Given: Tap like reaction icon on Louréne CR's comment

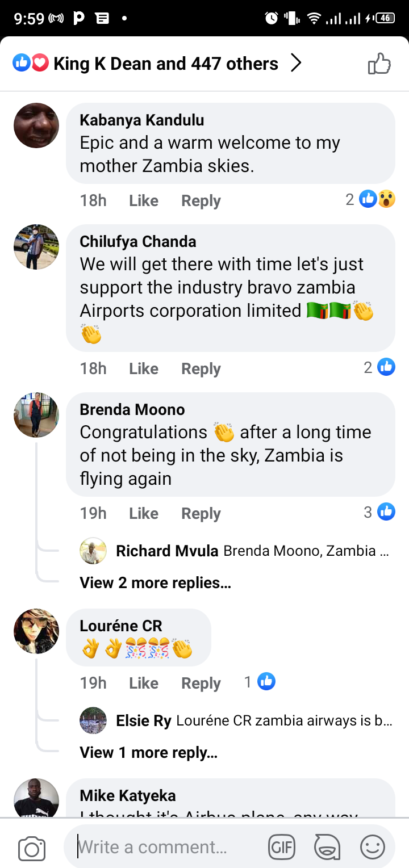Looking at the screenshot, I should coord(266,682).
